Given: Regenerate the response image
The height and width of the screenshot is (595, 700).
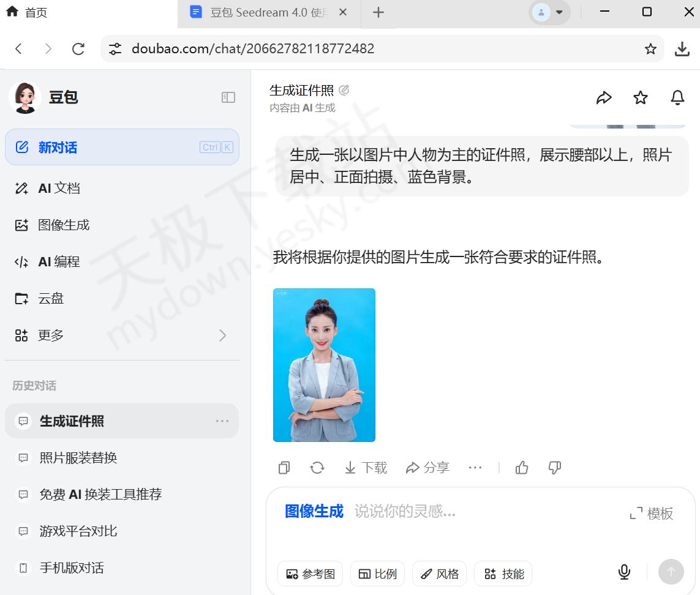Looking at the screenshot, I should click(317, 468).
